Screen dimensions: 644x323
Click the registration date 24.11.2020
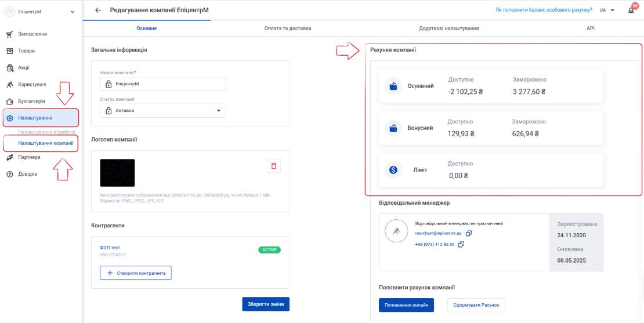pos(571,235)
